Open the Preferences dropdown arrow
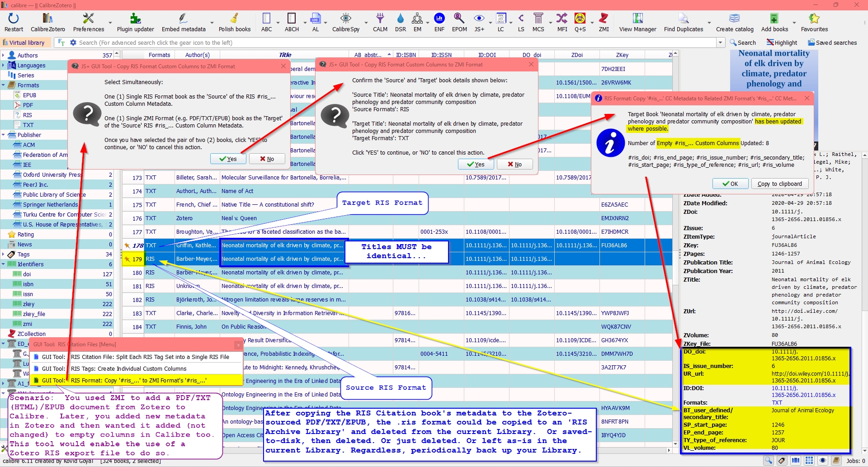This screenshot has height=467, width=868. 110,23
